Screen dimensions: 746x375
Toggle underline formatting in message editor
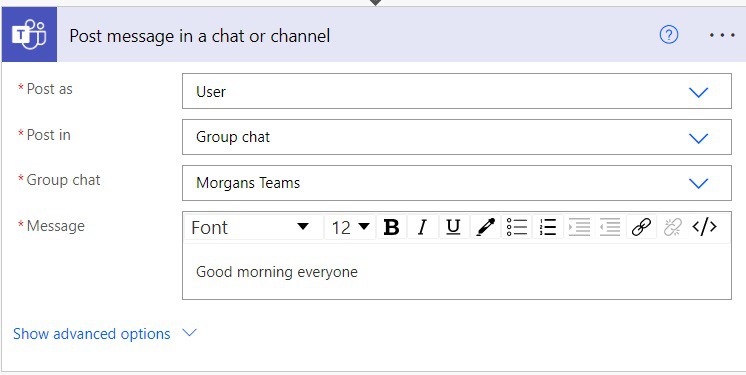(453, 227)
